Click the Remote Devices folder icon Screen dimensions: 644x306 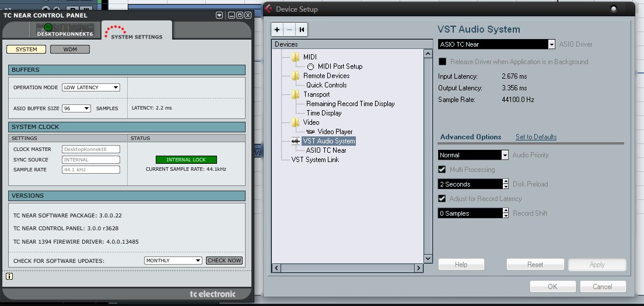(296, 76)
